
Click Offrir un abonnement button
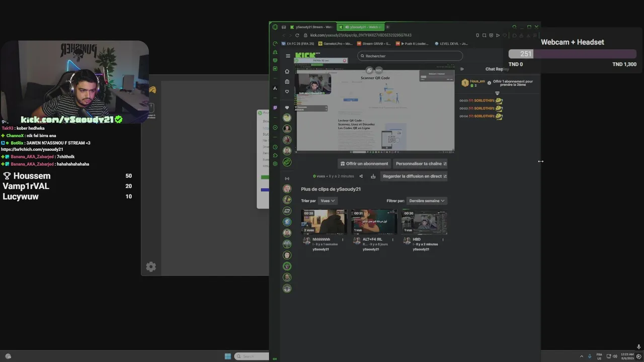tap(364, 163)
